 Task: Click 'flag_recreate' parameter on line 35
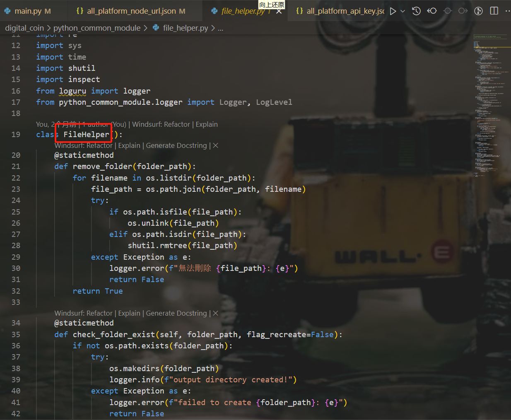[x=276, y=334]
